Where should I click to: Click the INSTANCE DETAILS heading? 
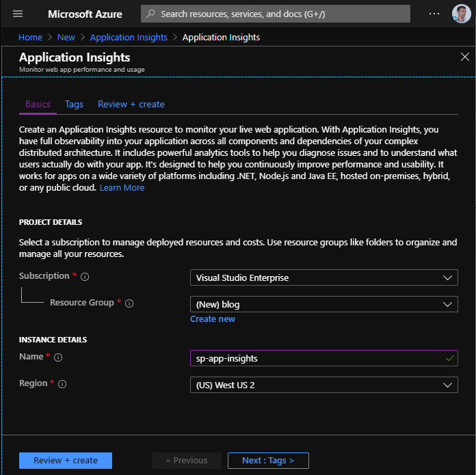53,340
